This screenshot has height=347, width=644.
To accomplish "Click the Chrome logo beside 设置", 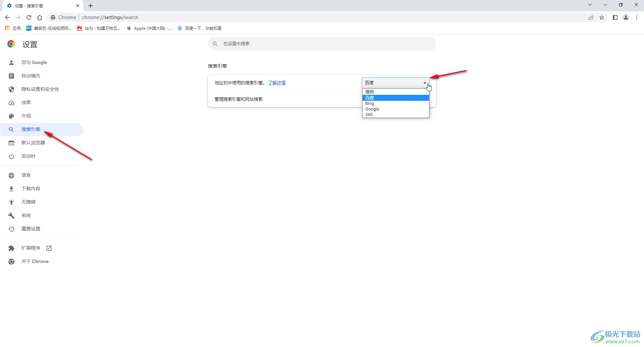I will 11,44.
